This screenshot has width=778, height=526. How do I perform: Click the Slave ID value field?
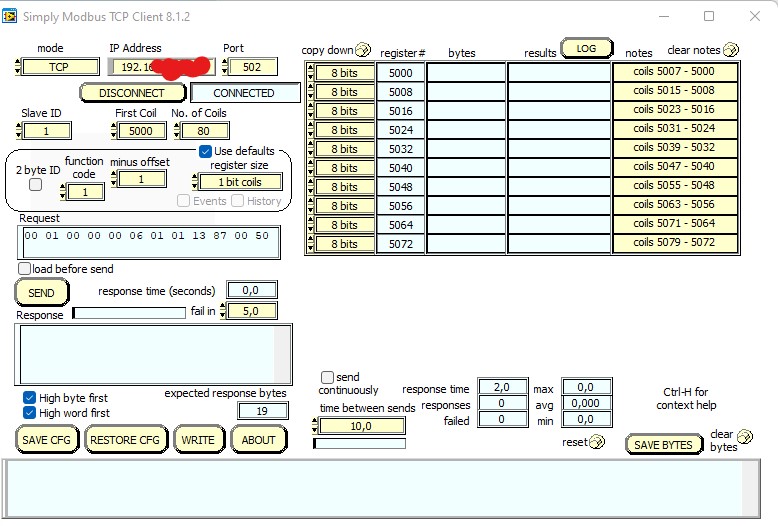[x=47, y=131]
